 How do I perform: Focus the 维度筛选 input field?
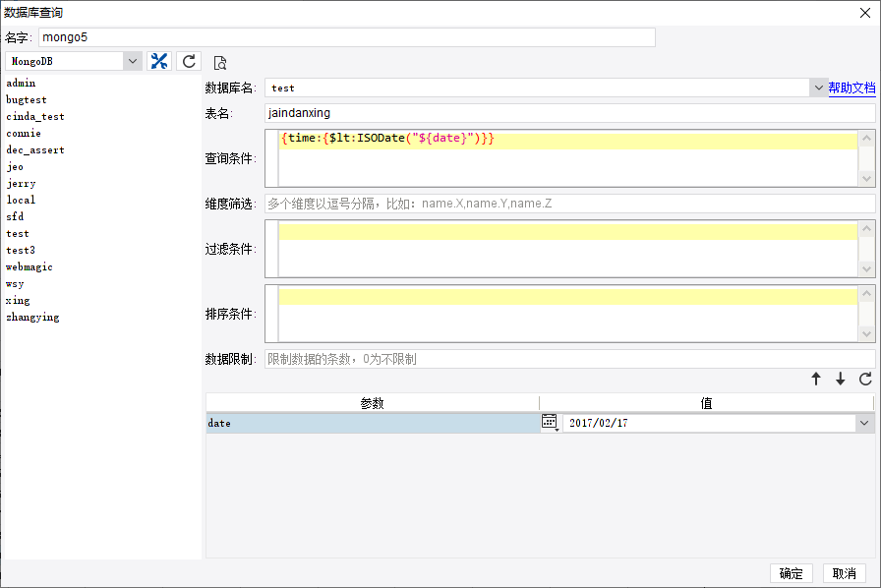[569, 204]
